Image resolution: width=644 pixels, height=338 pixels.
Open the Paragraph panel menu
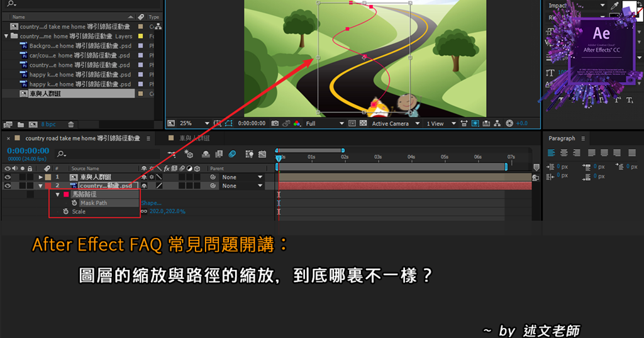point(583,138)
